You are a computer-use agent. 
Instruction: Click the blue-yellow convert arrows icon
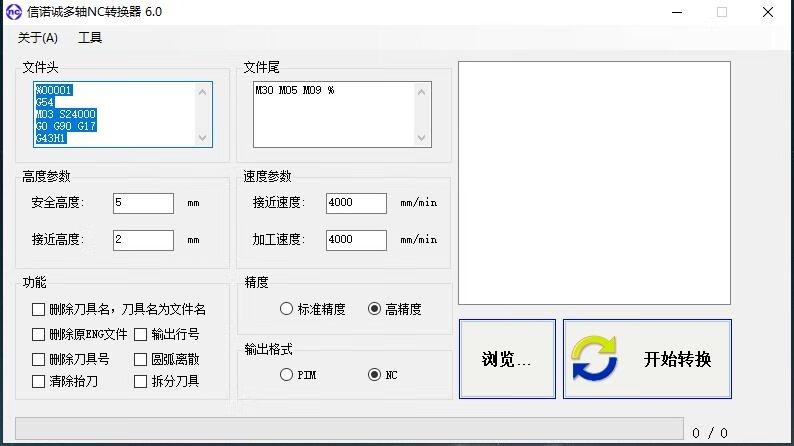click(594, 358)
